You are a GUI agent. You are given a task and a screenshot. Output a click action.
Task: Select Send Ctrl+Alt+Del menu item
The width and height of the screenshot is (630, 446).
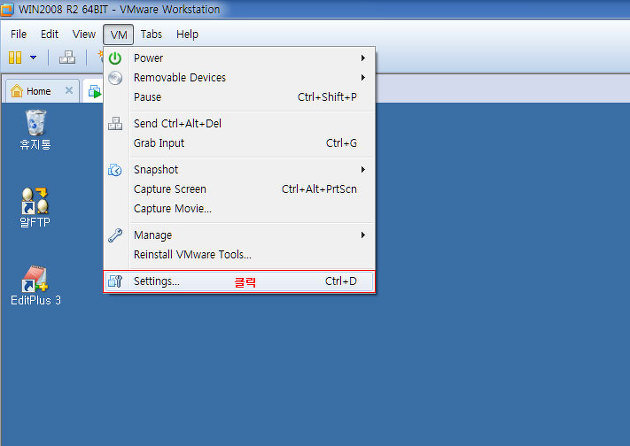pyautogui.click(x=239, y=123)
